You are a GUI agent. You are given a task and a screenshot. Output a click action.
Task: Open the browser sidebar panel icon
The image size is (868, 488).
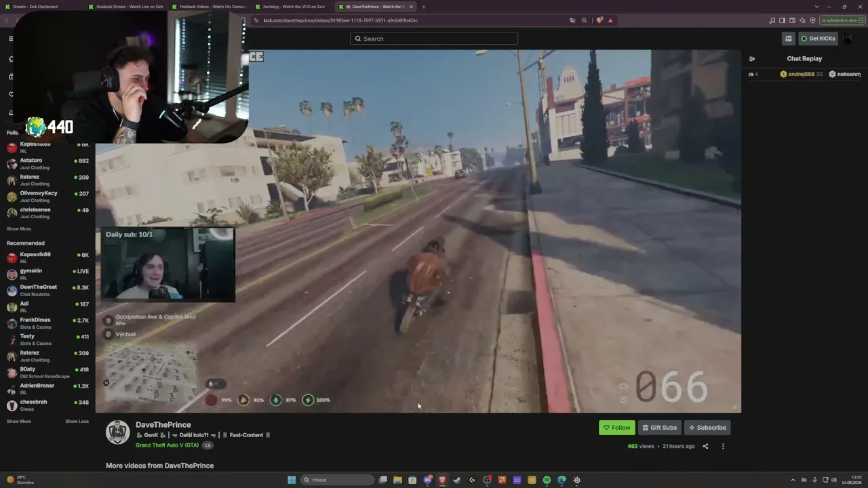pyautogui.click(x=781, y=20)
